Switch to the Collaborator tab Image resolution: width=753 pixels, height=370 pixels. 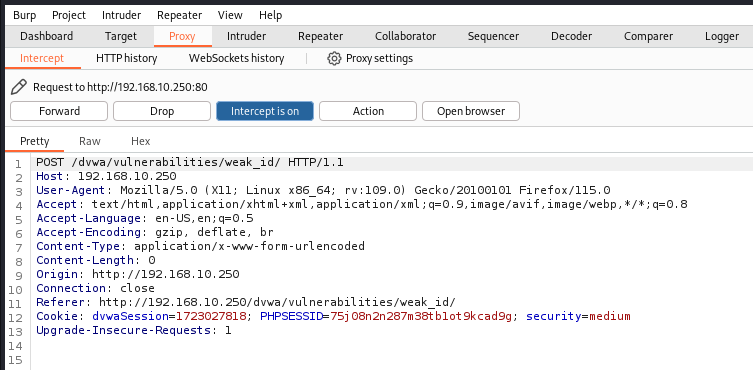(405, 37)
